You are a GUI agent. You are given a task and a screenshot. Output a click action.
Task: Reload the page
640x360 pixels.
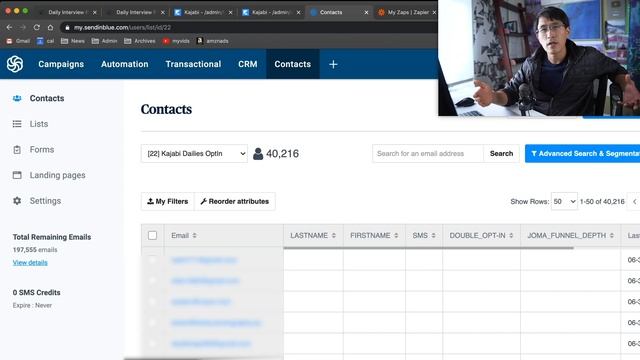click(x=37, y=27)
